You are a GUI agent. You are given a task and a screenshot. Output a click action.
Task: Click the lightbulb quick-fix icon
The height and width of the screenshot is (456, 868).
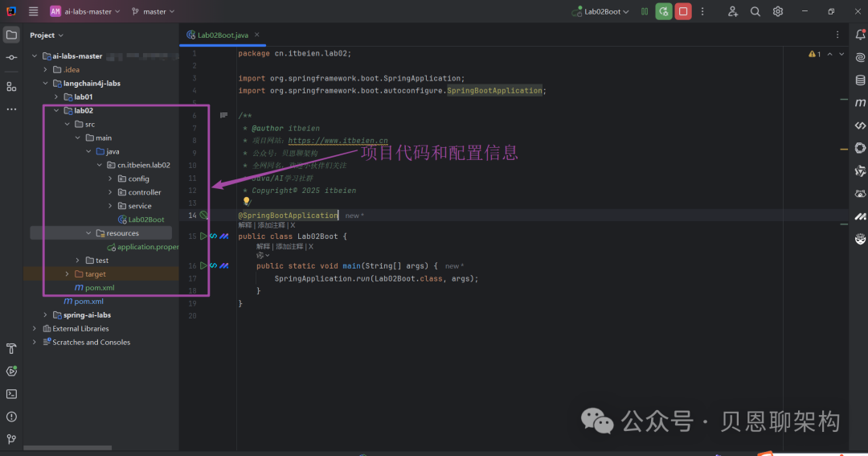coord(247,202)
